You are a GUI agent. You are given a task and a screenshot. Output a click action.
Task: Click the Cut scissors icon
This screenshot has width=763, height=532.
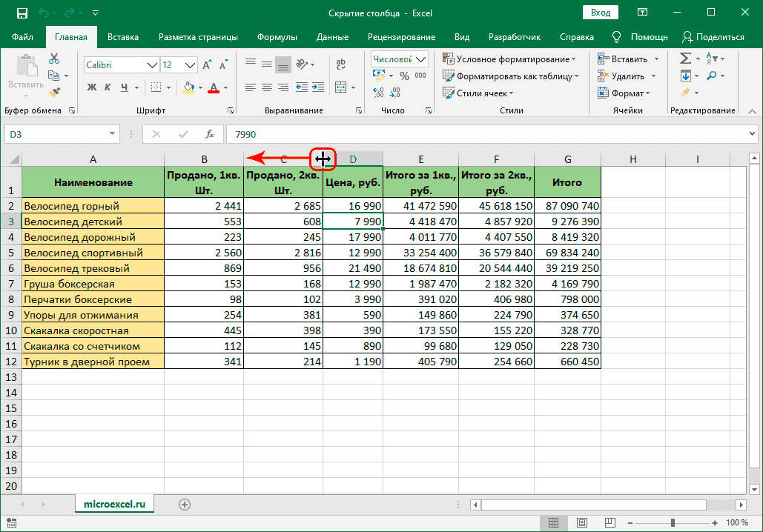point(54,59)
